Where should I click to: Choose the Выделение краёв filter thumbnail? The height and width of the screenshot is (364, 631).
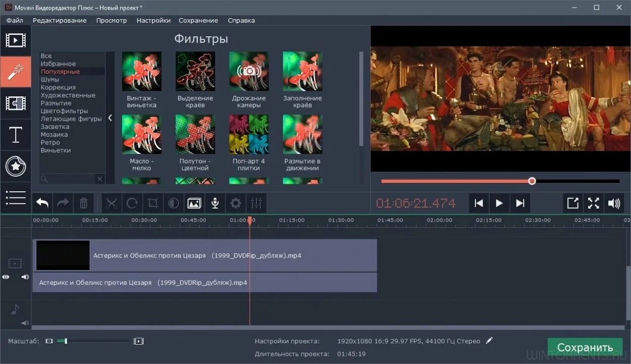195,71
